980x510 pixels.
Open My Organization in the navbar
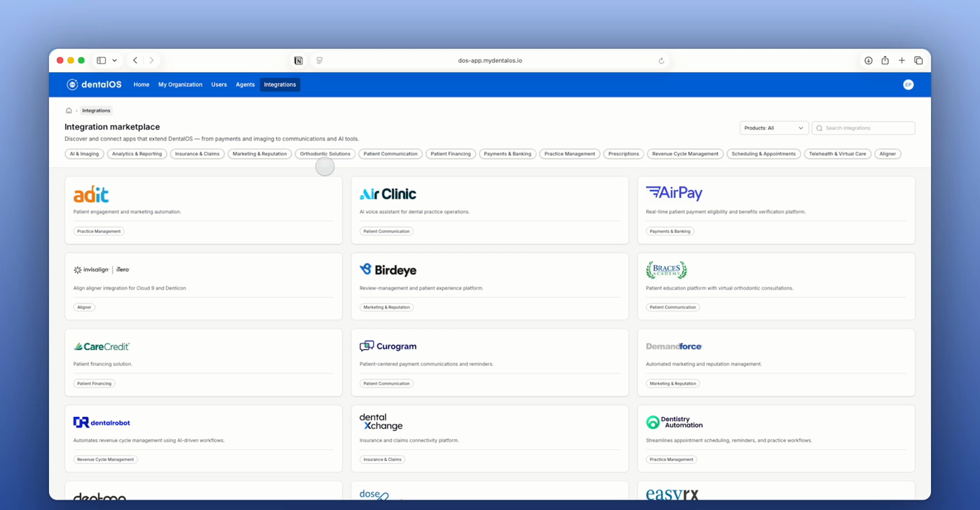click(x=180, y=85)
